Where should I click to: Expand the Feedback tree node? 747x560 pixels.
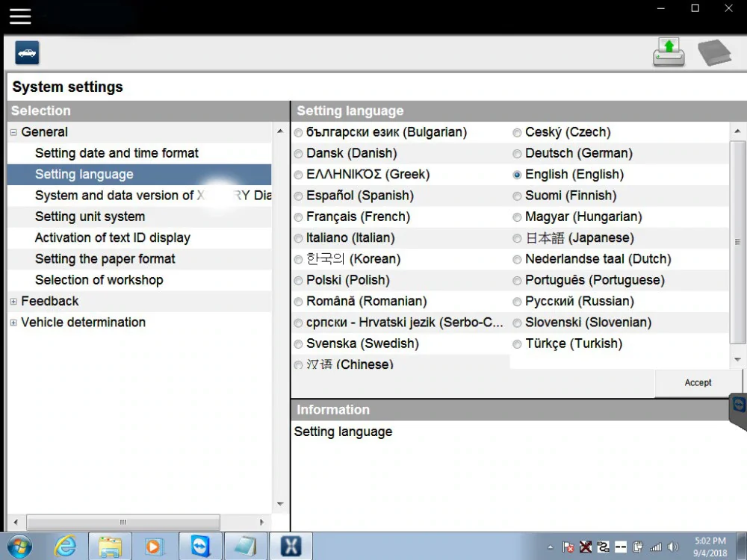13,302
